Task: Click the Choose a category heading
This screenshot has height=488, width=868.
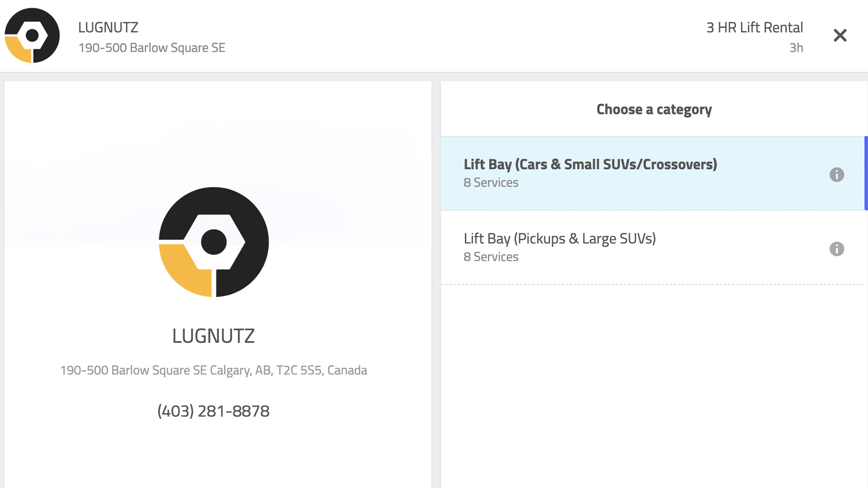Action: pos(654,110)
